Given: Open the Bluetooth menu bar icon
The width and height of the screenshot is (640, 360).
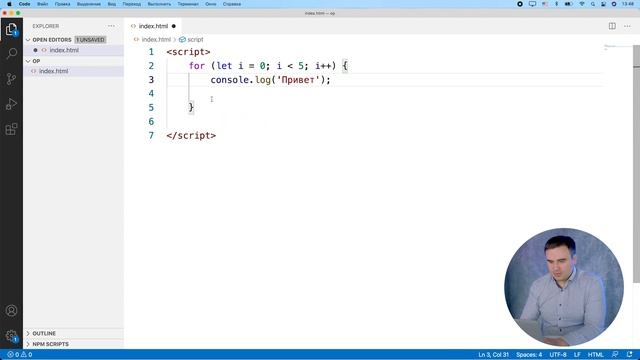Looking at the screenshot, I should (556, 4).
